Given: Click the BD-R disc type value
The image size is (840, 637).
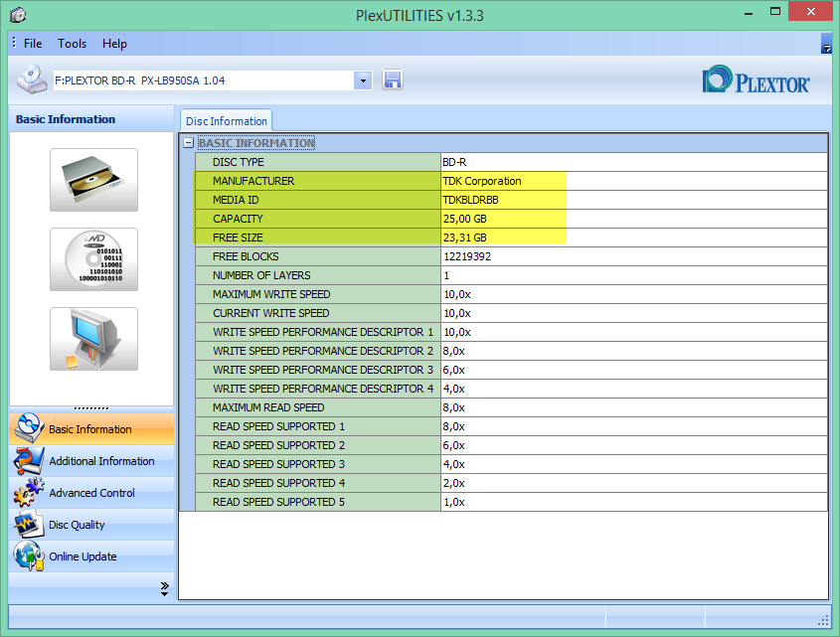Looking at the screenshot, I should (x=454, y=162).
